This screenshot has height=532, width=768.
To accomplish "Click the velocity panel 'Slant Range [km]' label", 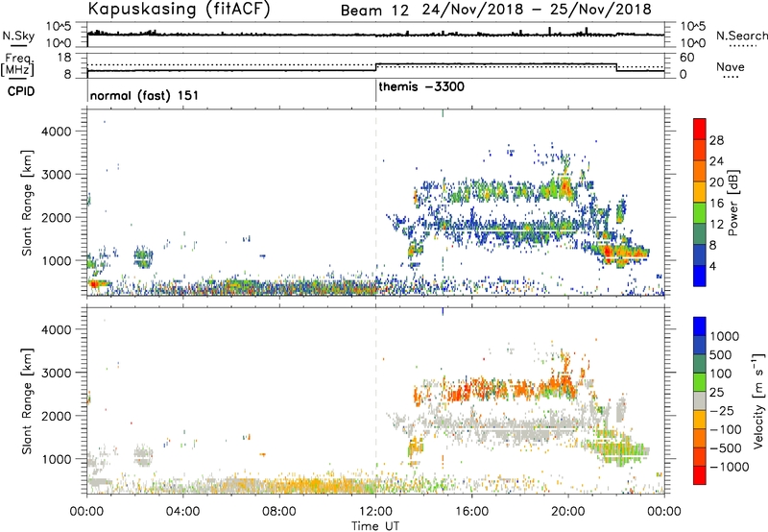I will [x=27, y=400].
